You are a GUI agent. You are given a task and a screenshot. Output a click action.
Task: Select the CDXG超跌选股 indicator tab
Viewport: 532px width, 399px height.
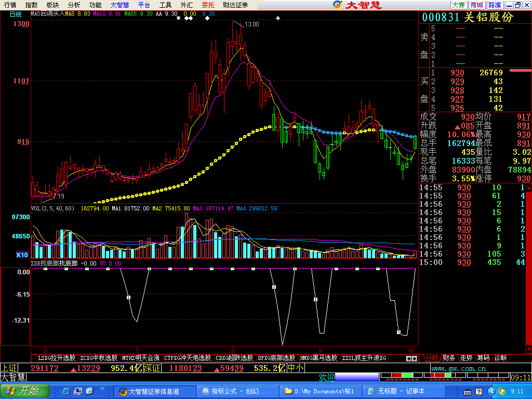[x=234, y=357]
